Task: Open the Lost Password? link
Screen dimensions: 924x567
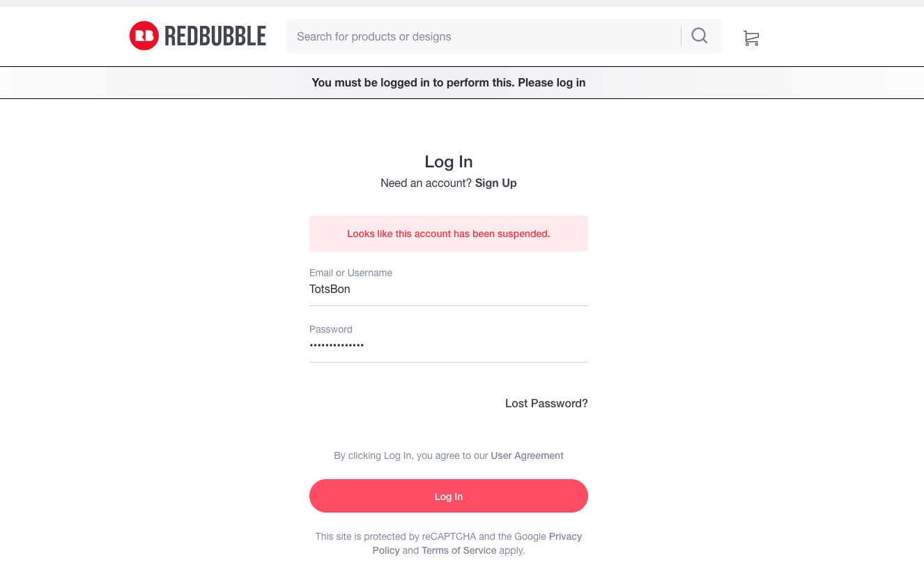Action: point(546,403)
